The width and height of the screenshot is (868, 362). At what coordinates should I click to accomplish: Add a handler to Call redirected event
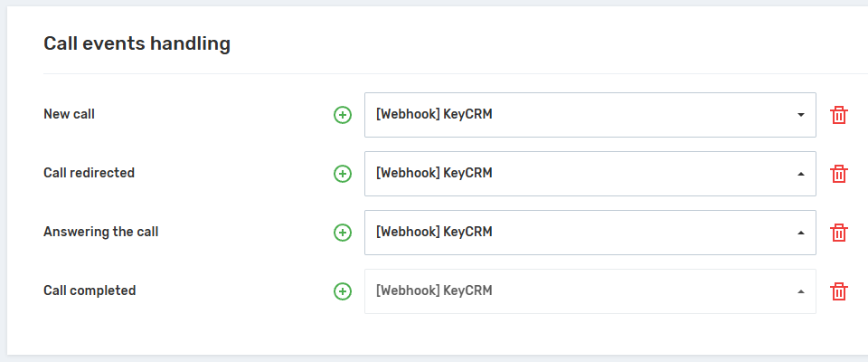pyautogui.click(x=343, y=174)
